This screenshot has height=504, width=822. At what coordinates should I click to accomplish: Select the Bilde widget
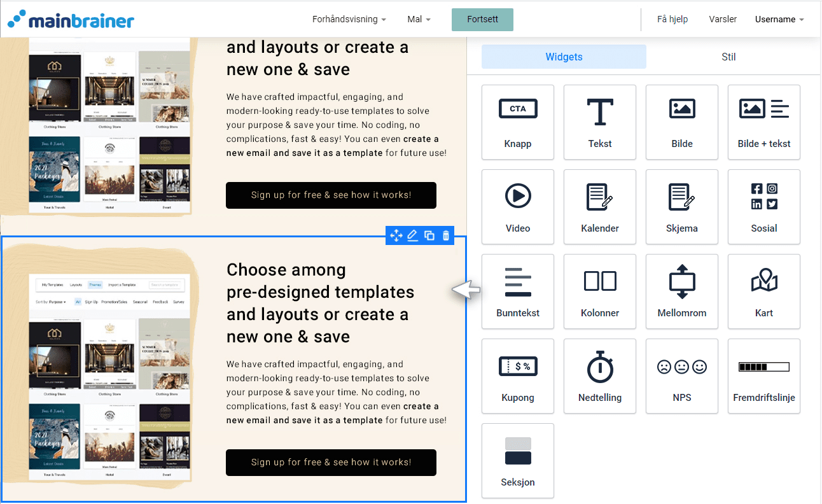coord(681,122)
